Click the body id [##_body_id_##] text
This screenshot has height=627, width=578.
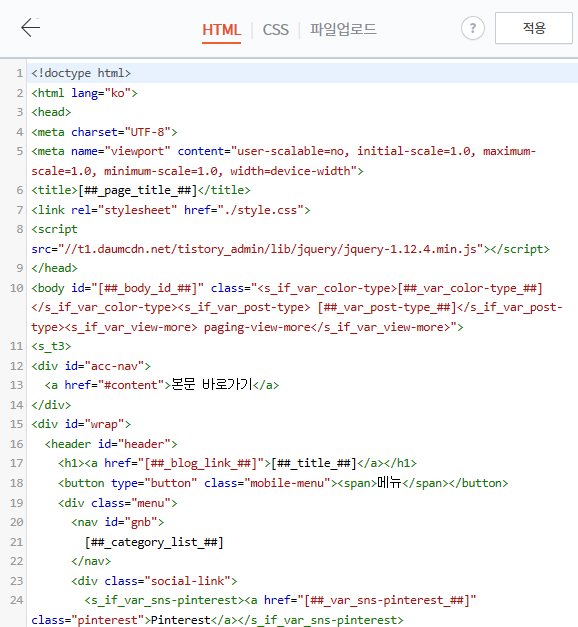click(x=118, y=288)
